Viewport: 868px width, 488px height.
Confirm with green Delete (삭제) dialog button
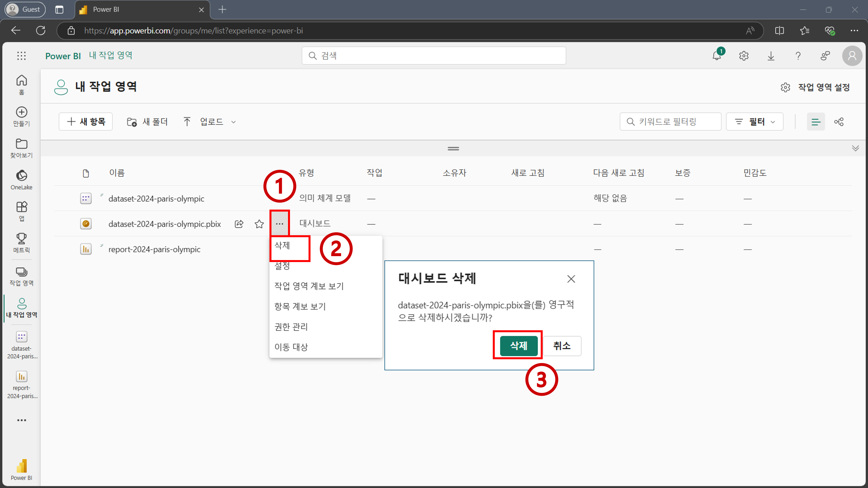tap(519, 345)
